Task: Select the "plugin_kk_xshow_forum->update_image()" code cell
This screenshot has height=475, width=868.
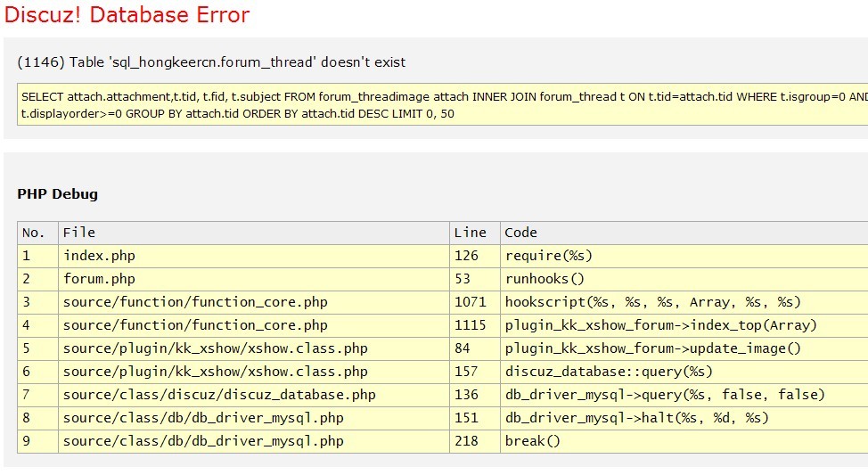Action: click(684, 348)
